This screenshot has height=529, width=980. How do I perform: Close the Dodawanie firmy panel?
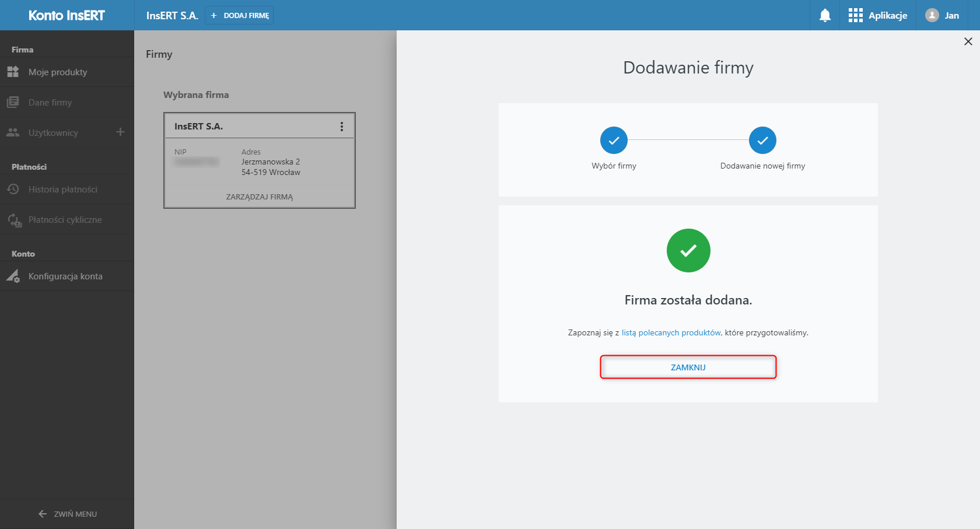pos(968,41)
